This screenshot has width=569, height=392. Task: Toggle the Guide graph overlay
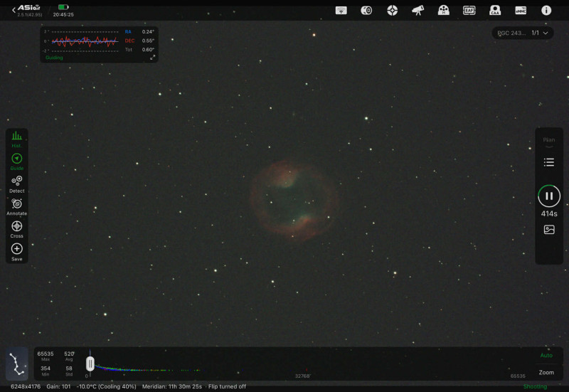tap(16, 161)
